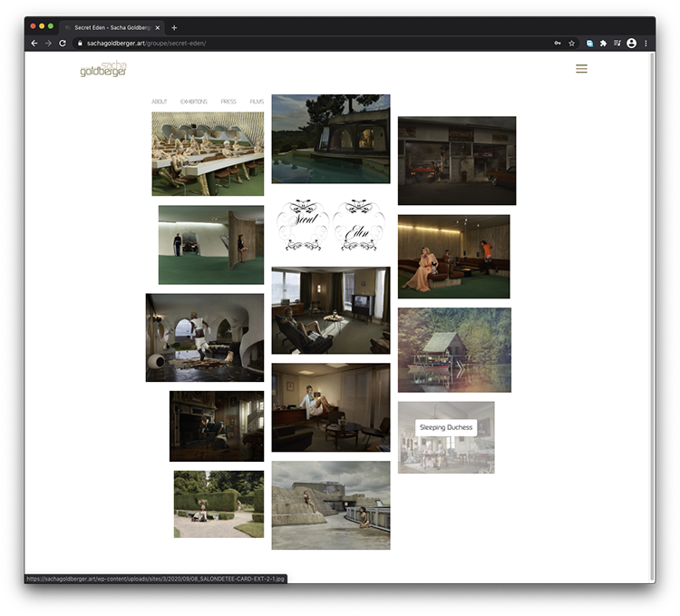
Task: Go to the FILMS page link
Action: (257, 102)
